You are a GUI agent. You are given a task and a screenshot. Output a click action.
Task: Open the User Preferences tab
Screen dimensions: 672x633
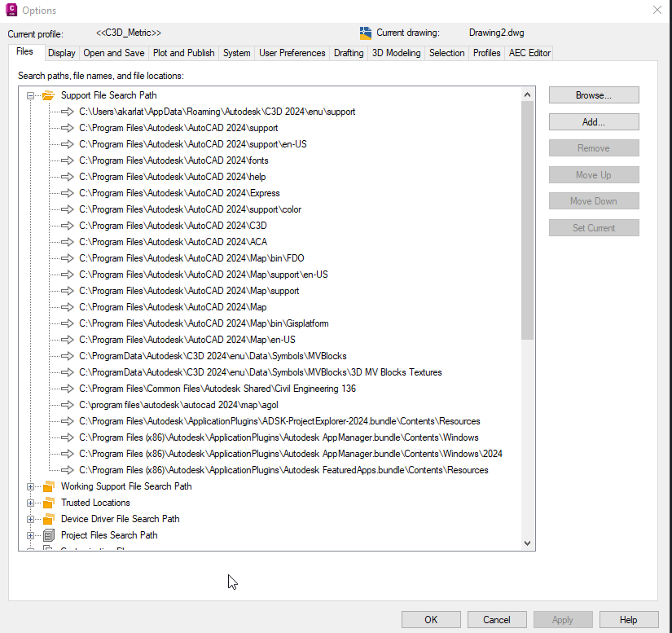[292, 53]
